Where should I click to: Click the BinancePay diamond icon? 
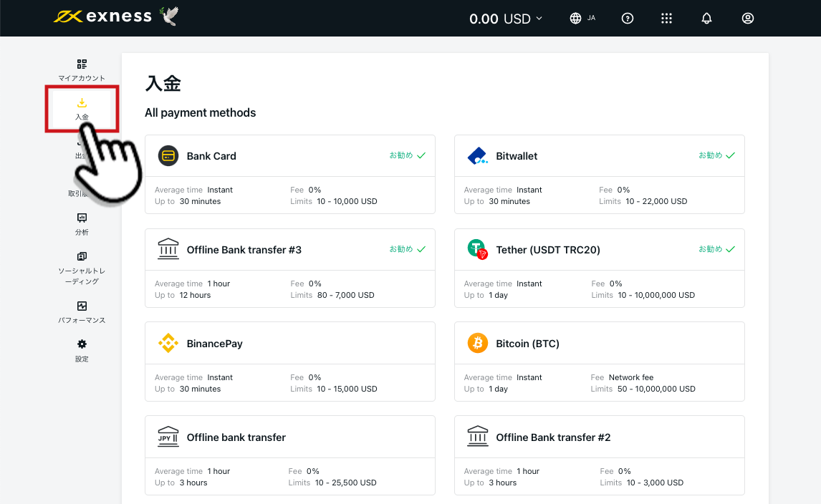point(168,344)
